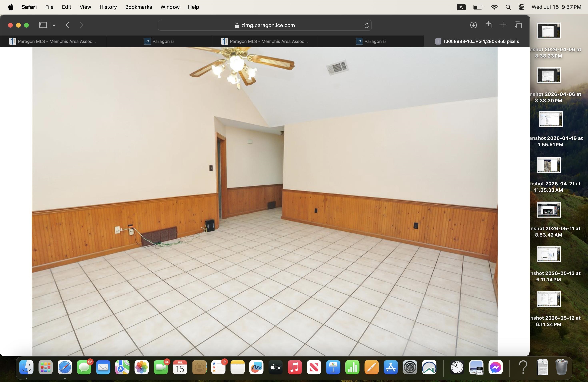
Task: Open Maps in the Dock
Action: pyautogui.click(x=122, y=367)
